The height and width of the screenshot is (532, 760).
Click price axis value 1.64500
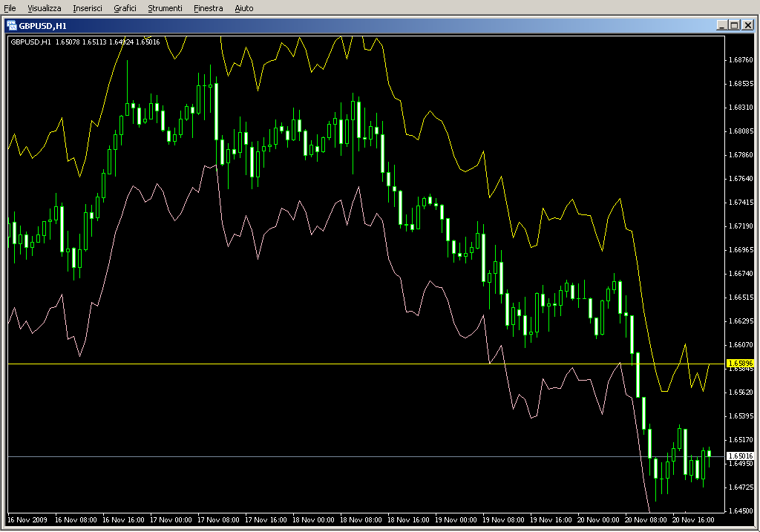pyautogui.click(x=741, y=511)
